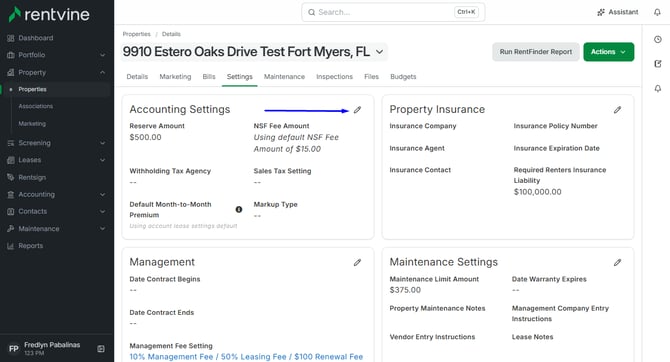The width and height of the screenshot is (670, 362).
Task: Expand the Contacts sidebar menu
Action: click(x=103, y=212)
